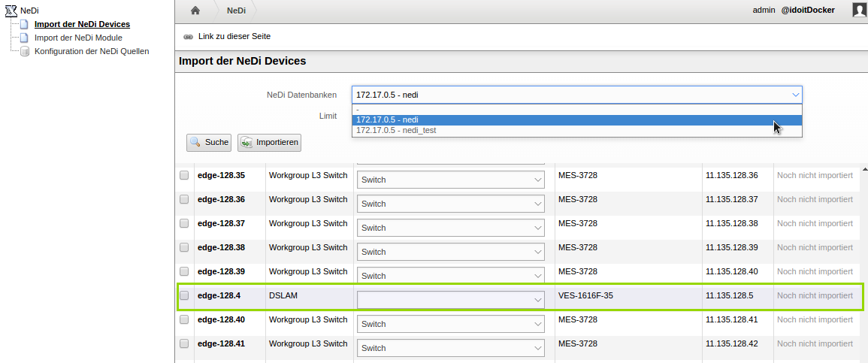This screenshot has height=363, width=868.
Task: Open the user profile avatar icon
Action: (x=859, y=10)
